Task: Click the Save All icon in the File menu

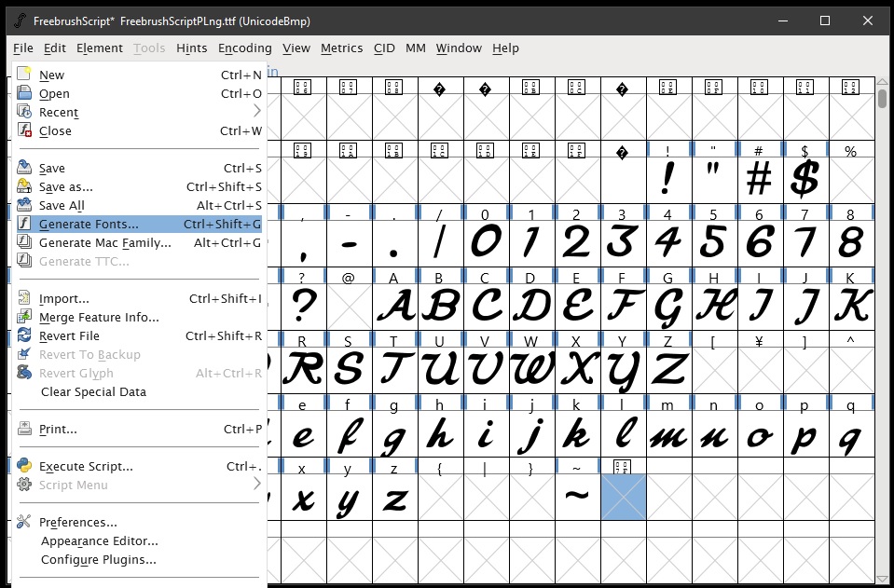Action: click(x=24, y=205)
